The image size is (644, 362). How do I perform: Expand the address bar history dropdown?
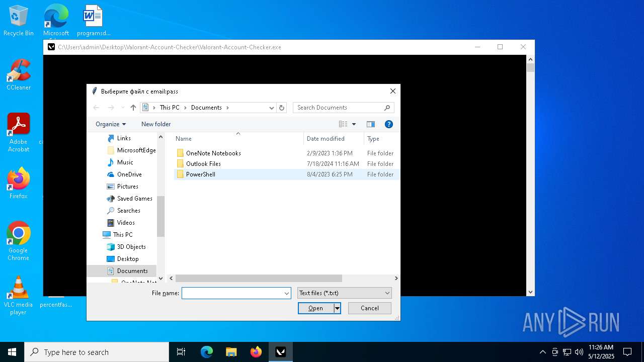point(272,108)
